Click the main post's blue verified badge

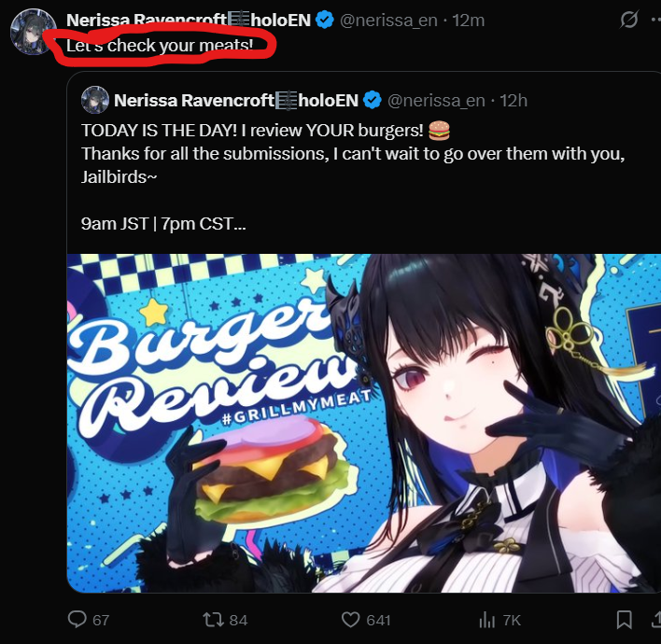click(325, 20)
